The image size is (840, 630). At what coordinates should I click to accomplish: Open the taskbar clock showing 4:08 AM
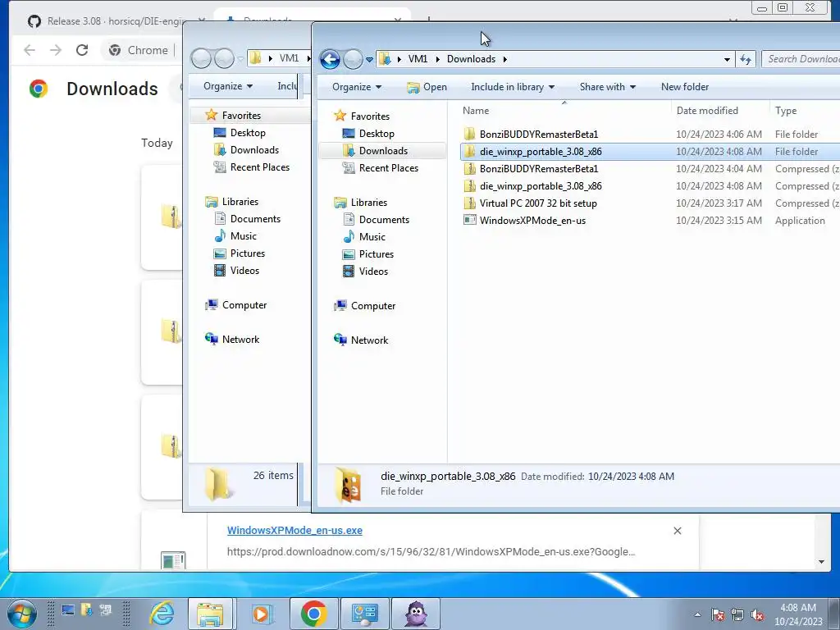pyautogui.click(x=798, y=614)
